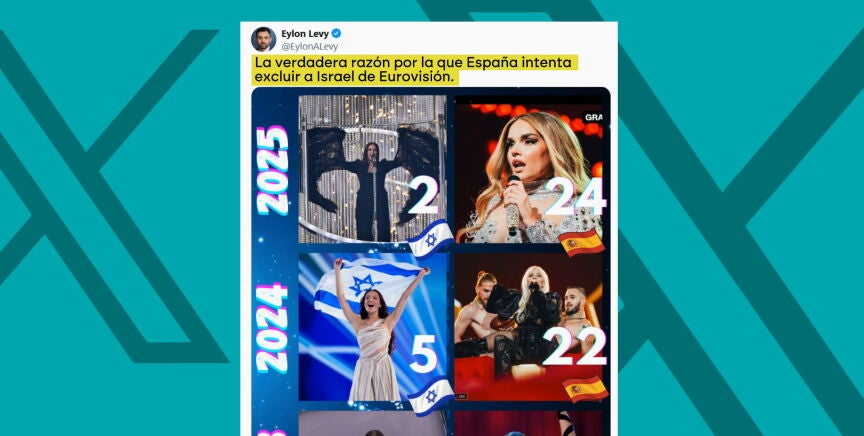Screen dimensions: 864x436
Task: Click the Israel flag beside number 5
Action: pyautogui.click(x=431, y=396)
